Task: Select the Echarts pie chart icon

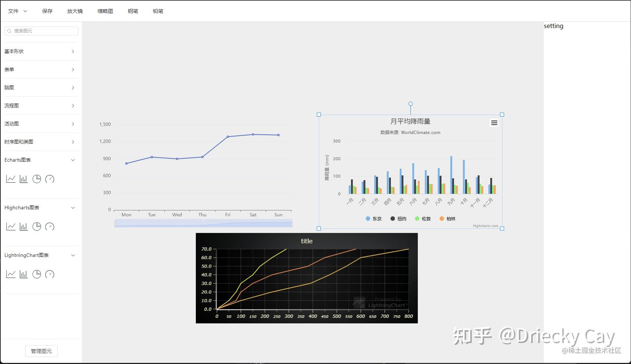Action: point(37,179)
